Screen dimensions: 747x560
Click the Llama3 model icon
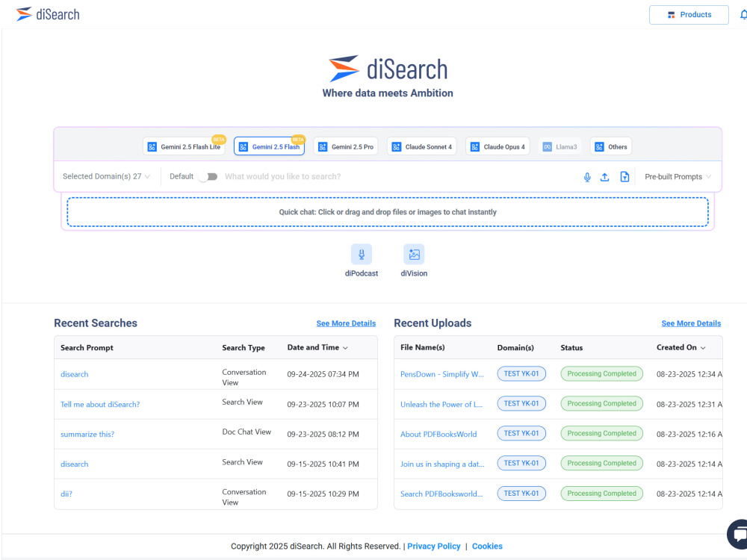(x=548, y=146)
